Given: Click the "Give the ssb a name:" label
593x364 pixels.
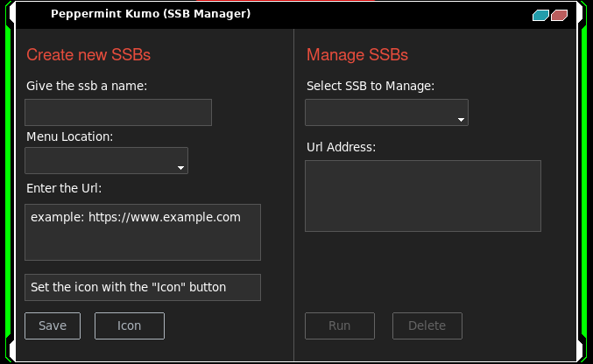Looking at the screenshot, I should tap(87, 86).
